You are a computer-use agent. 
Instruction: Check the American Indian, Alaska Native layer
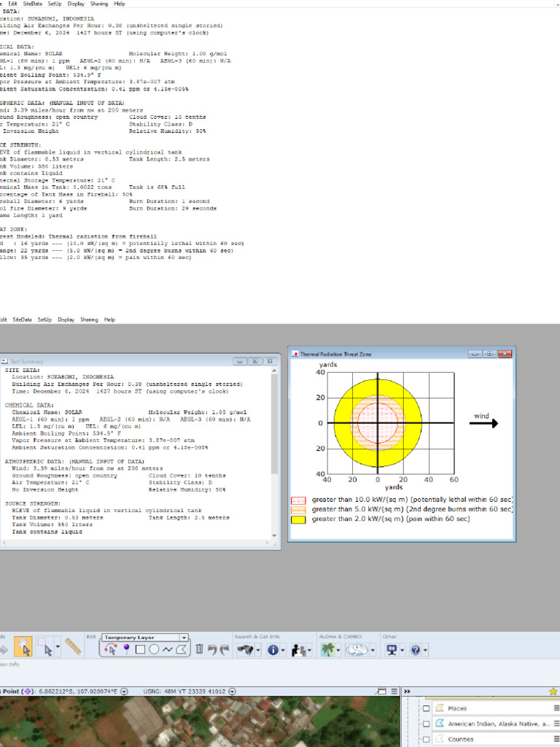[426, 724]
